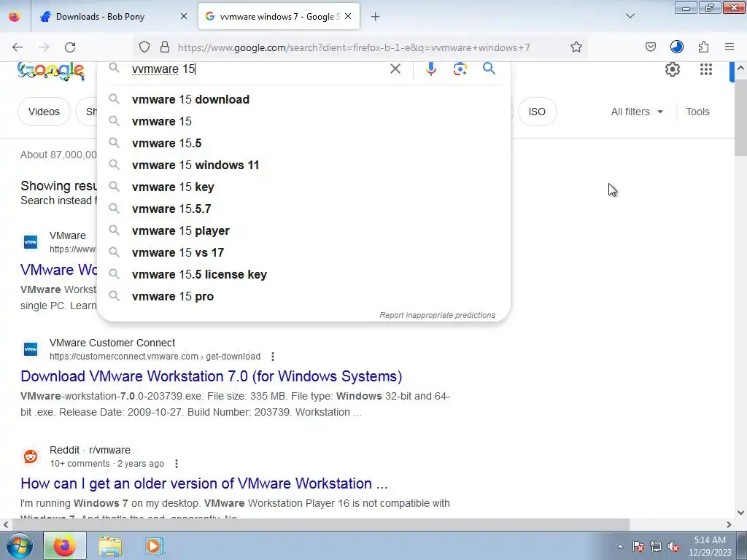The image size is (747, 560).
Task: Filter results by ISO chip
Action: coord(537,112)
